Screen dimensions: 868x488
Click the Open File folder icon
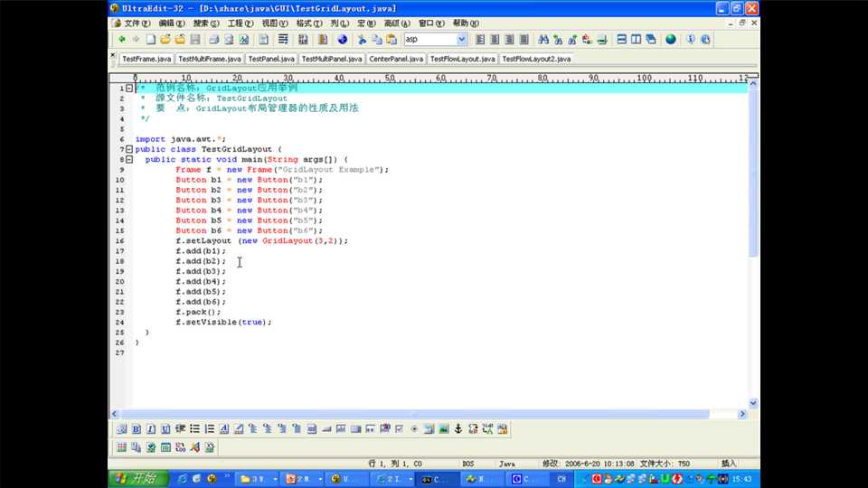165,39
